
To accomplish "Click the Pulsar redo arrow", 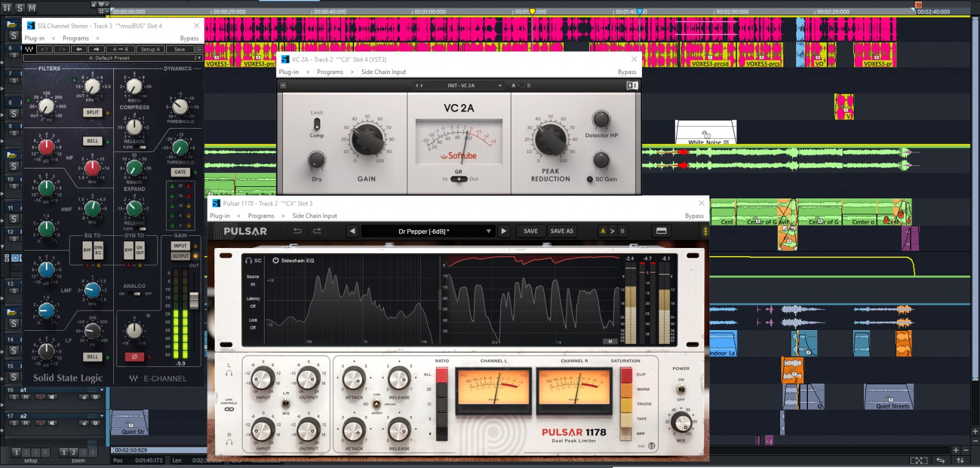I will 317,231.
